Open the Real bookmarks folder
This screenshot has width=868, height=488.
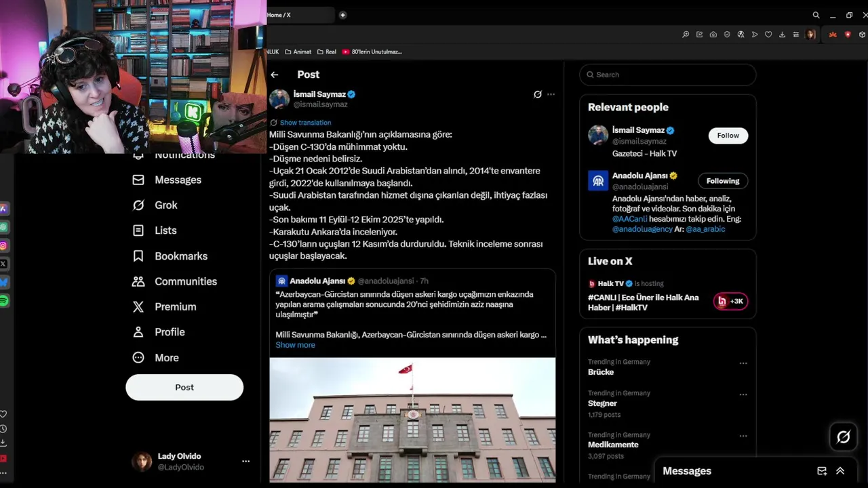click(326, 52)
